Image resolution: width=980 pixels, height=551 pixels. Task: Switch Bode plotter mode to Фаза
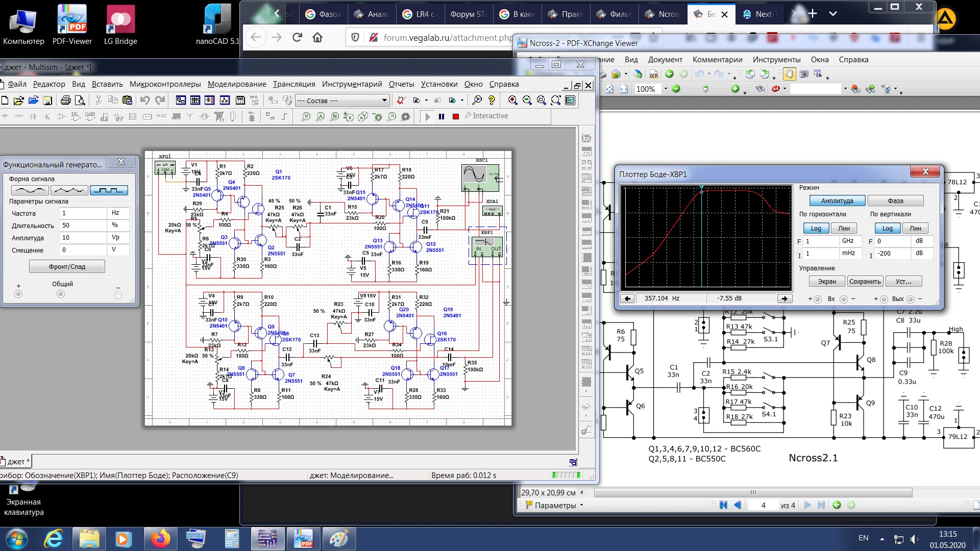[x=895, y=201]
